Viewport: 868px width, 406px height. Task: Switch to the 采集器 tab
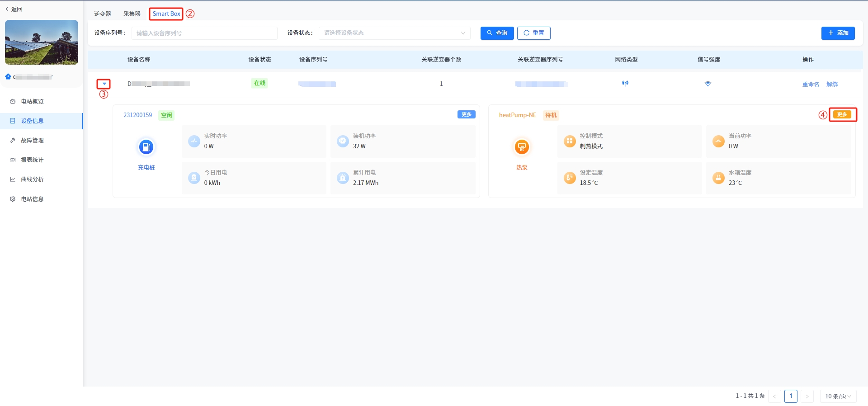pyautogui.click(x=132, y=14)
